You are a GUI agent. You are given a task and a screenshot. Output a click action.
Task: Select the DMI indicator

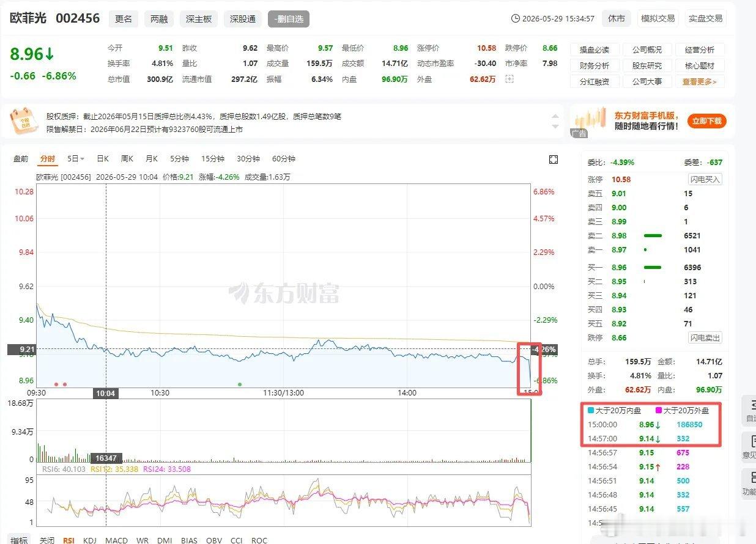pos(165,540)
